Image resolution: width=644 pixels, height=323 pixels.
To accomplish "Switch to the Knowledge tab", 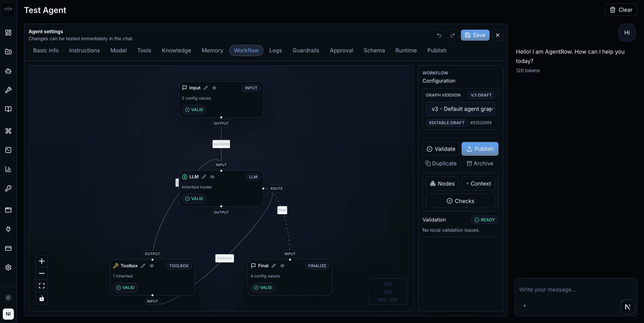I will [177, 50].
